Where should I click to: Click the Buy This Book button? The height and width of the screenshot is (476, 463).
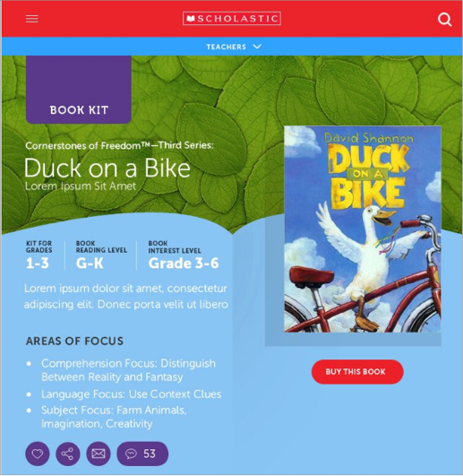357,372
